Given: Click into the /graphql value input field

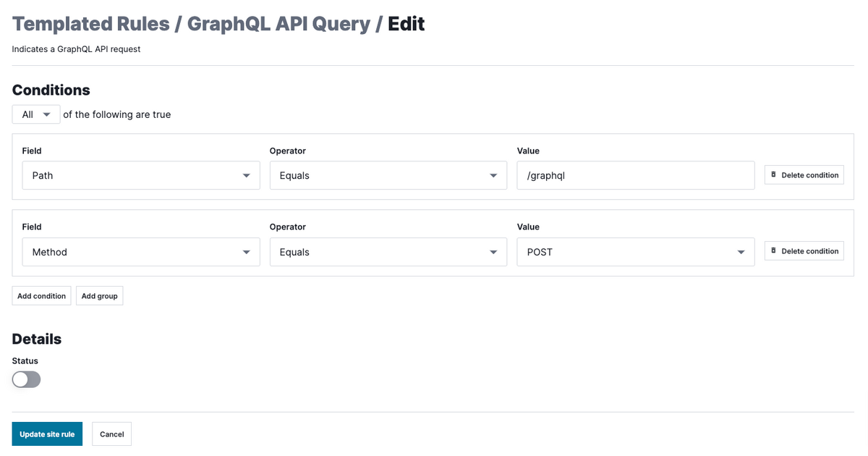Looking at the screenshot, I should (636, 175).
